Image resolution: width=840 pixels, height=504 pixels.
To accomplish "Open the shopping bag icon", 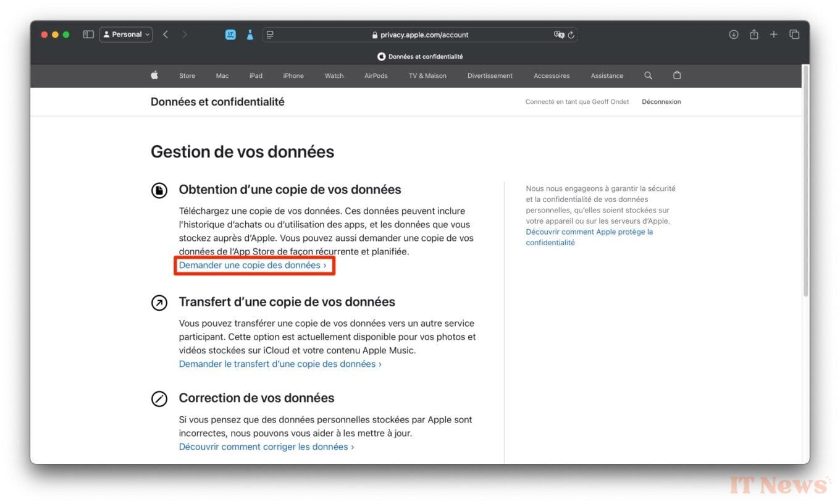I will tap(677, 75).
